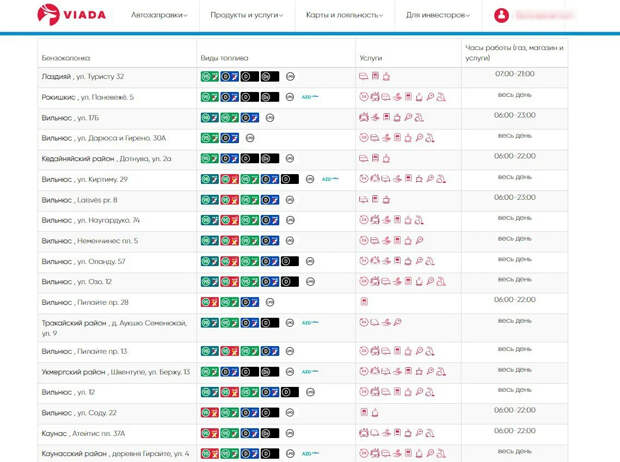Screen dimensions: 620x462
Task: Open station Укмергский район, Швентупе
Action: [x=116, y=372]
